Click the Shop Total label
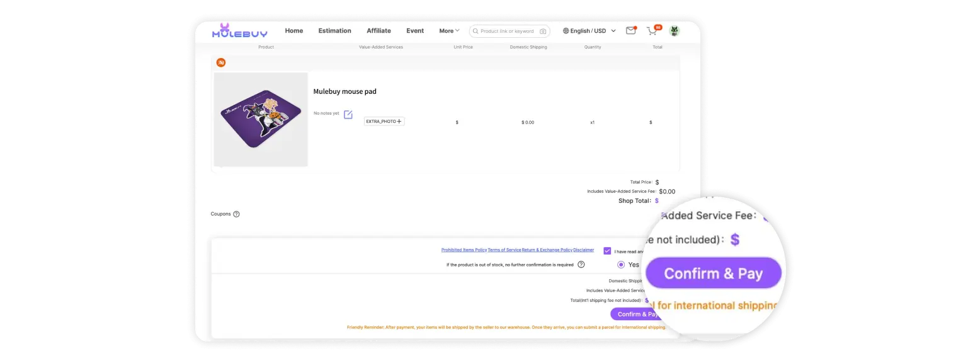980x363 pixels. (x=635, y=201)
